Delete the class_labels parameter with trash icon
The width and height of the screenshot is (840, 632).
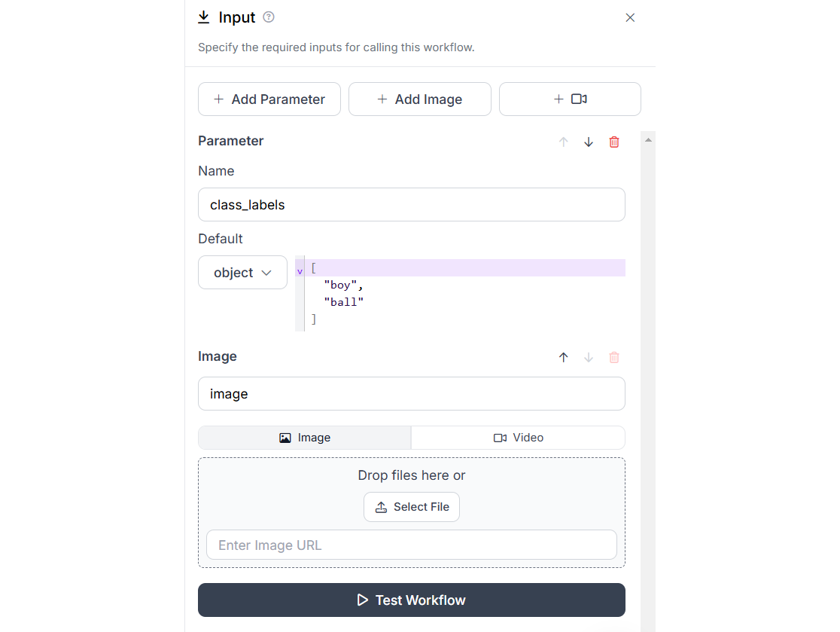pos(614,142)
